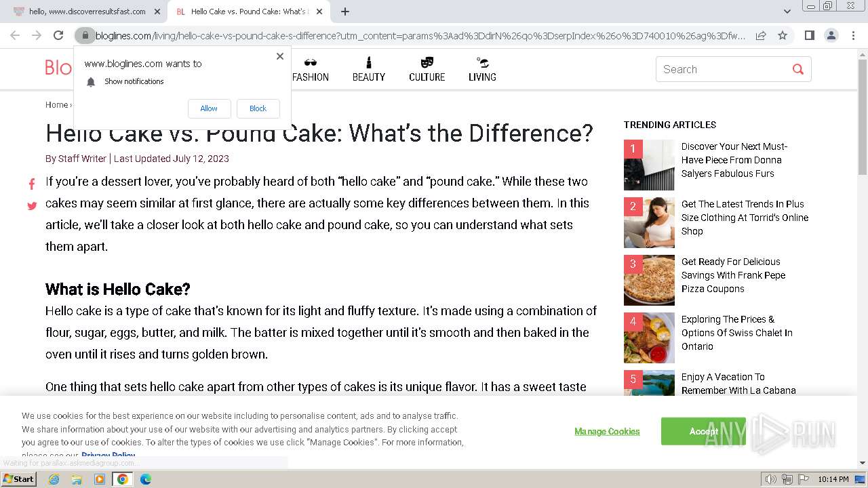Open the Action Center flag icon

click(x=803, y=479)
